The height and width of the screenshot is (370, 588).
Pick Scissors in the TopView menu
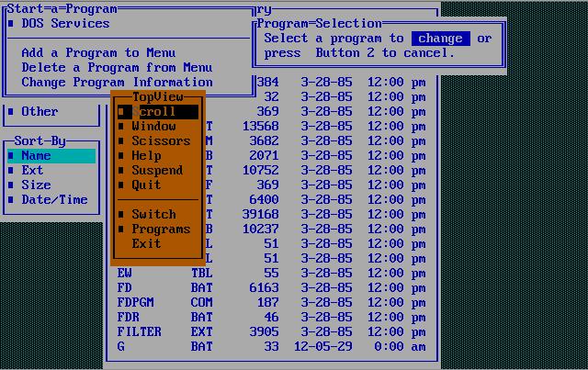pyautogui.click(x=161, y=141)
